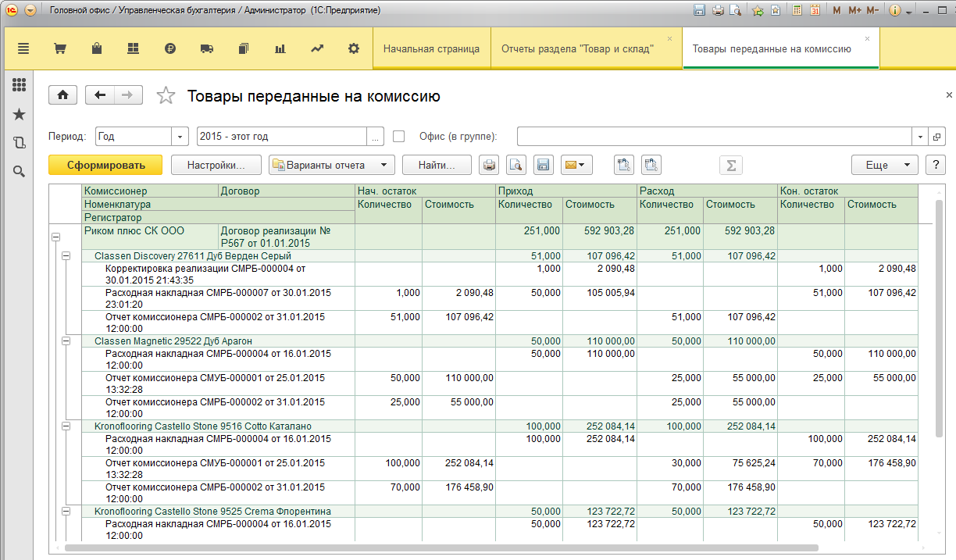Collapse Classen Magnetic 29522 group

point(66,341)
